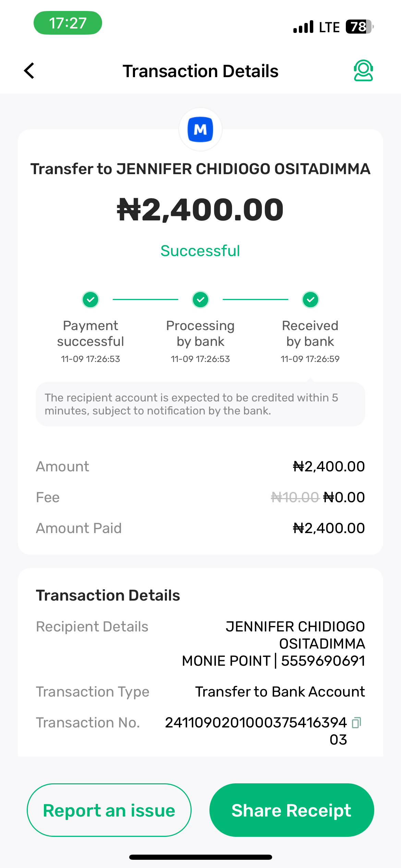Tap the green 17:27 time pill
This screenshot has width=401, height=868.
68,23
